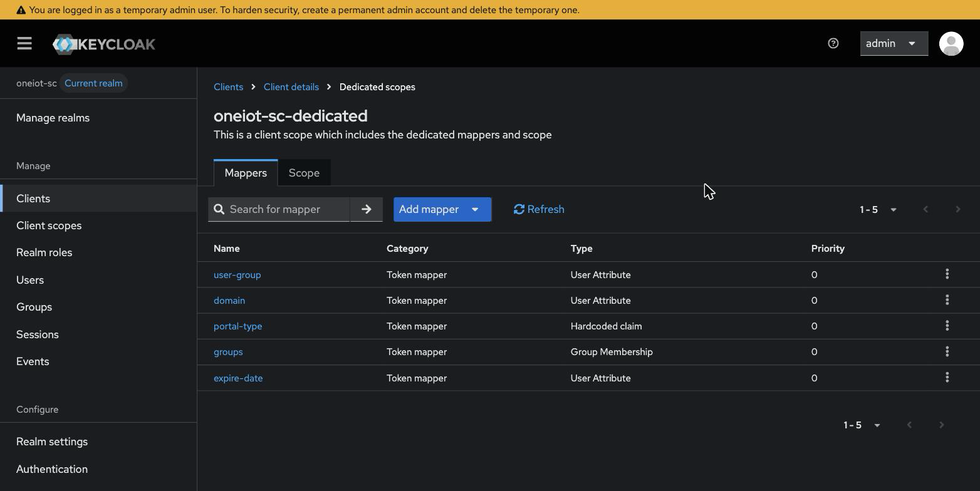Image resolution: width=980 pixels, height=491 pixels.
Task: Expand bottom 1 - 5 per-page selector
Action: pos(862,425)
